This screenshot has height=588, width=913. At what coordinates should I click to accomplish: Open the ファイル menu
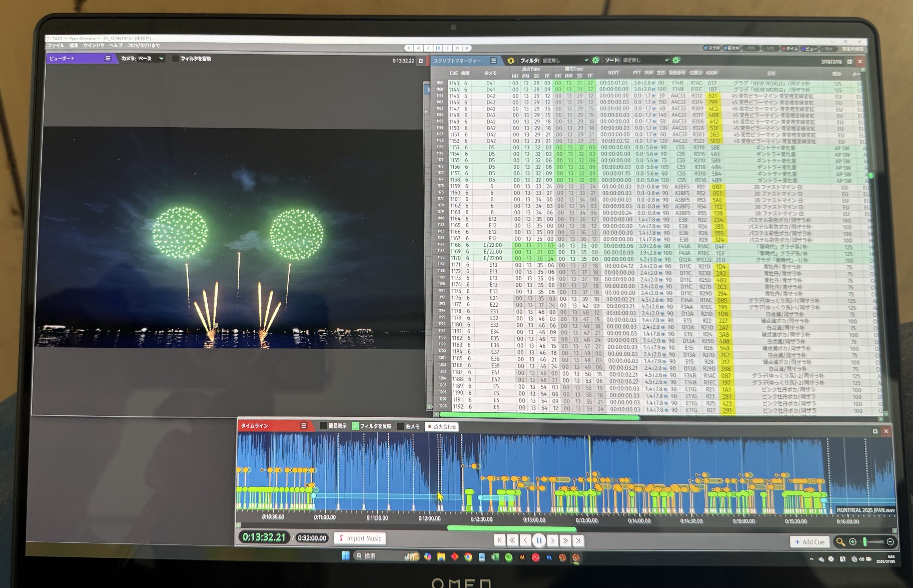(x=56, y=45)
